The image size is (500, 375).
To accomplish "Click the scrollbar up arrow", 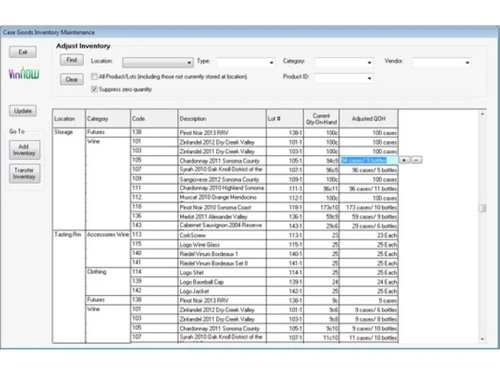I will click(482, 114).
